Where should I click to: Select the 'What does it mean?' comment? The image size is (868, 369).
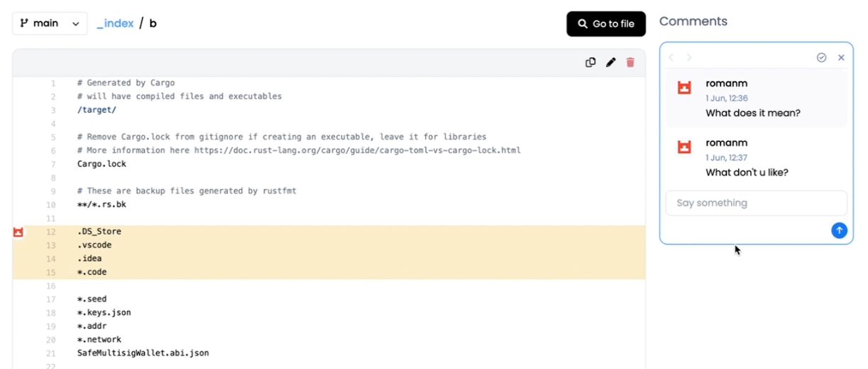click(753, 113)
